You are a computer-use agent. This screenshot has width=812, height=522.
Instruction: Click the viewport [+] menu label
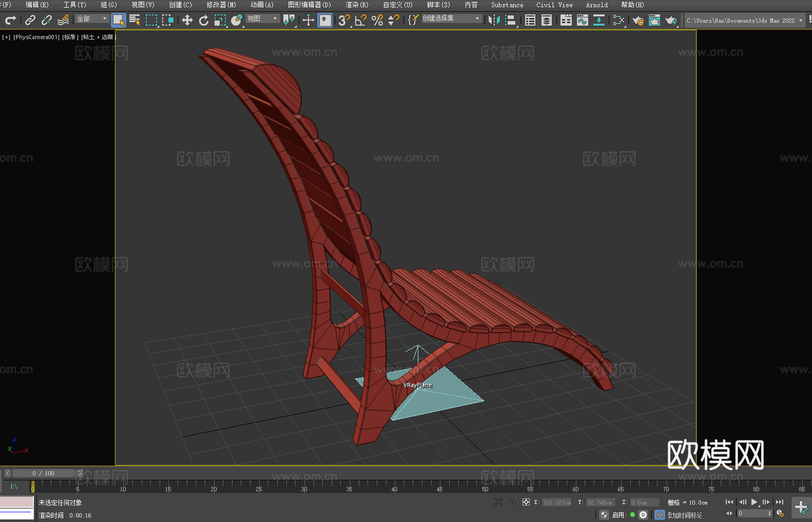pos(6,37)
